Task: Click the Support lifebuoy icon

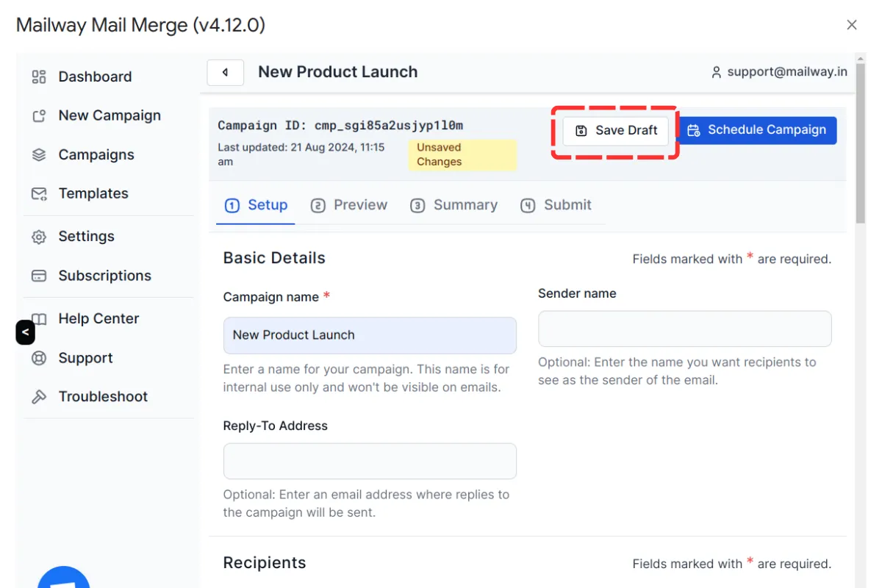Action: (x=39, y=359)
